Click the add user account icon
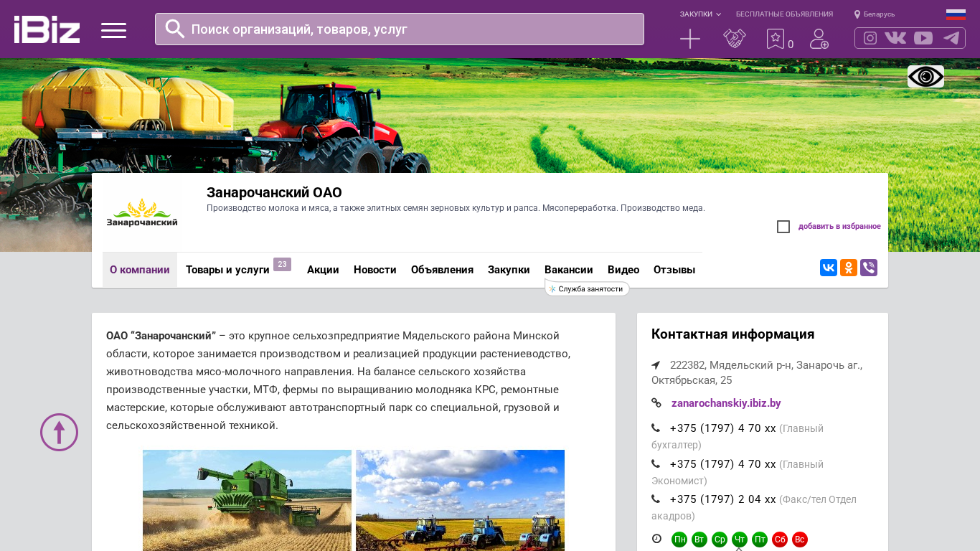This screenshot has height=551, width=980. [819, 39]
